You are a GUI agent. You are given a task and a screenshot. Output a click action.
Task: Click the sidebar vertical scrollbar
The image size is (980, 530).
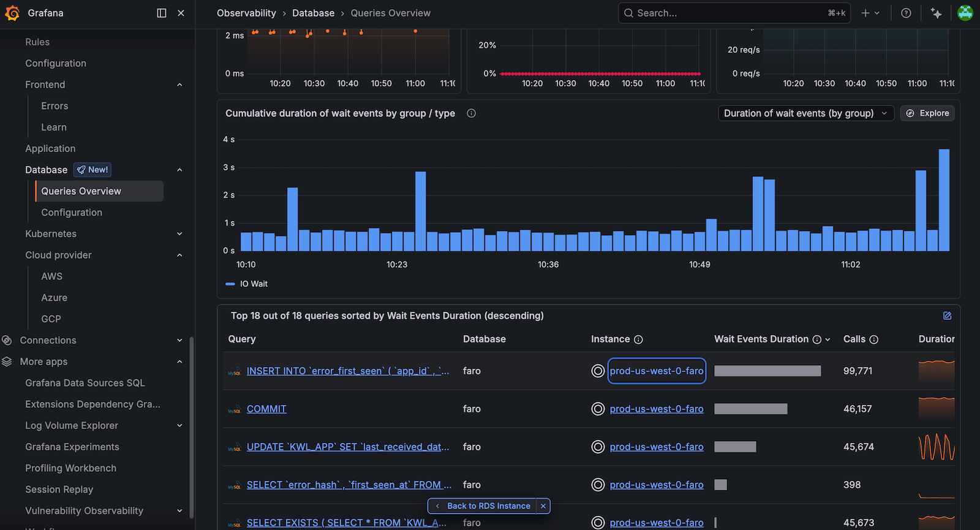[192, 428]
